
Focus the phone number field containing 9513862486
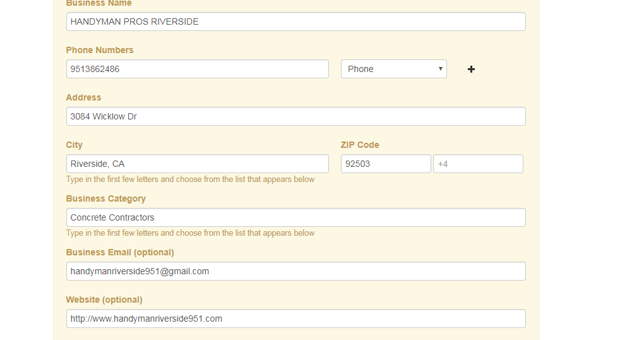197,69
